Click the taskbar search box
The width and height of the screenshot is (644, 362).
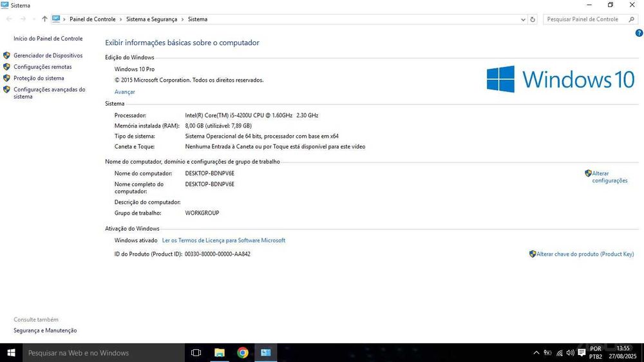click(104, 353)
